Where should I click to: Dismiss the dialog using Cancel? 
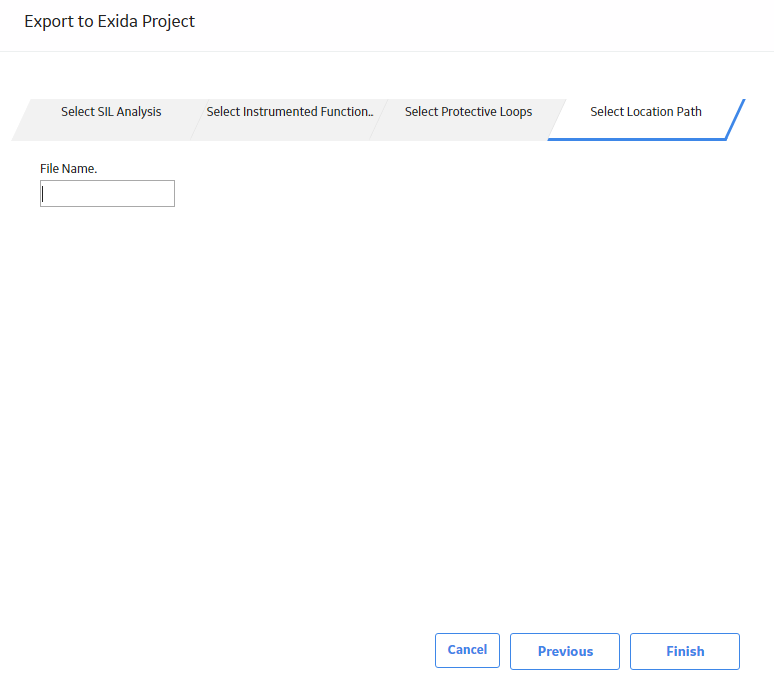point(467,650)
